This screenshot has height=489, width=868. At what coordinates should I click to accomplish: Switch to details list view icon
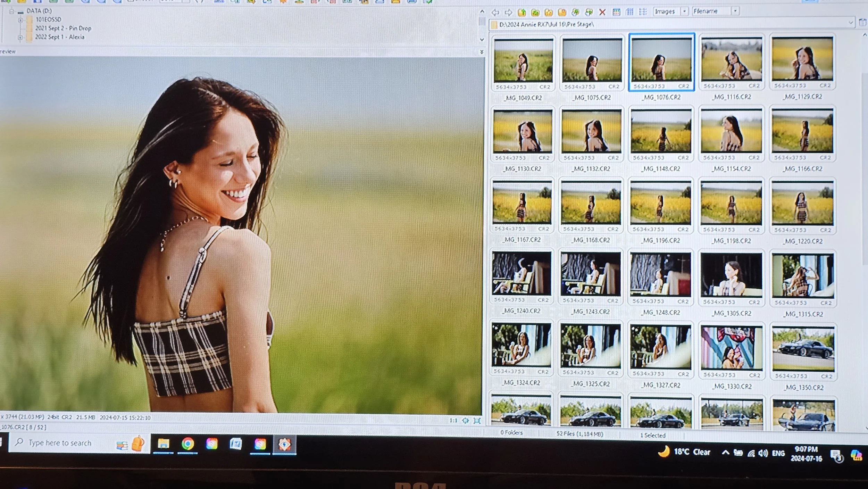[643, 12]
